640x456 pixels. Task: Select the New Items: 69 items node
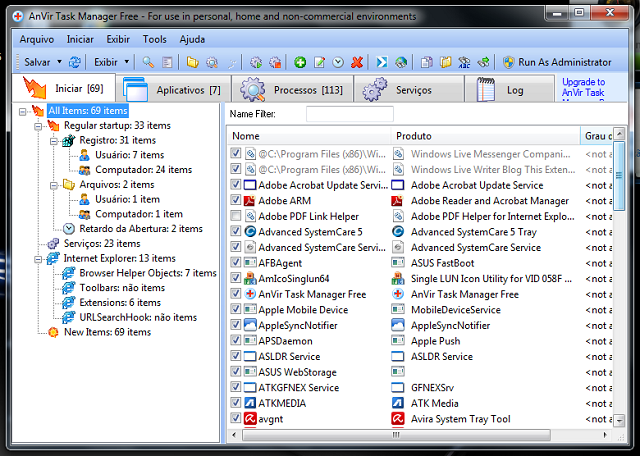click(107, 332)
